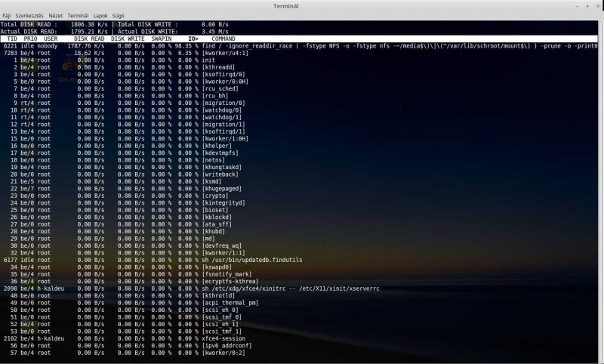
Task: Click the DISK WRITE column header
Action: (x=128, y=39)
